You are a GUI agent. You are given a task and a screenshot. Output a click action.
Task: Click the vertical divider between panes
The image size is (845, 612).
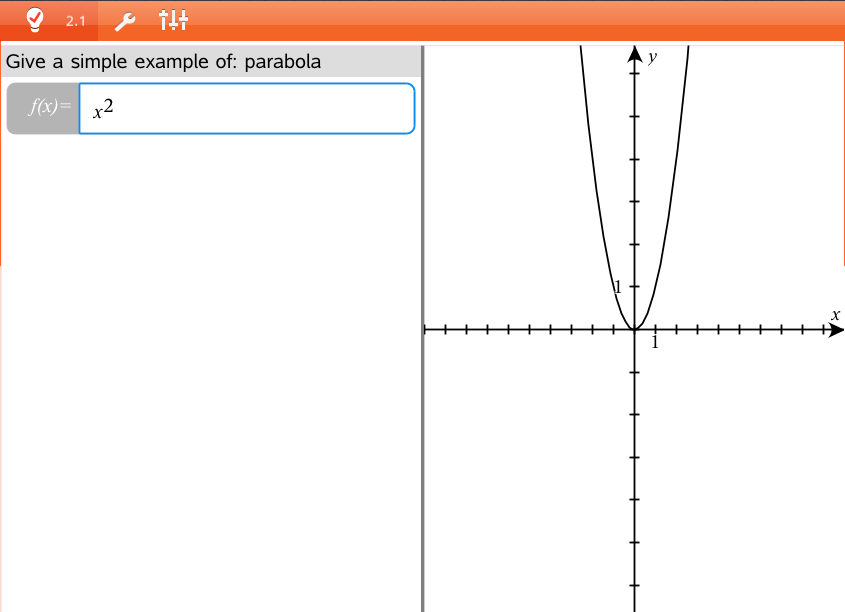pos(422,328)
